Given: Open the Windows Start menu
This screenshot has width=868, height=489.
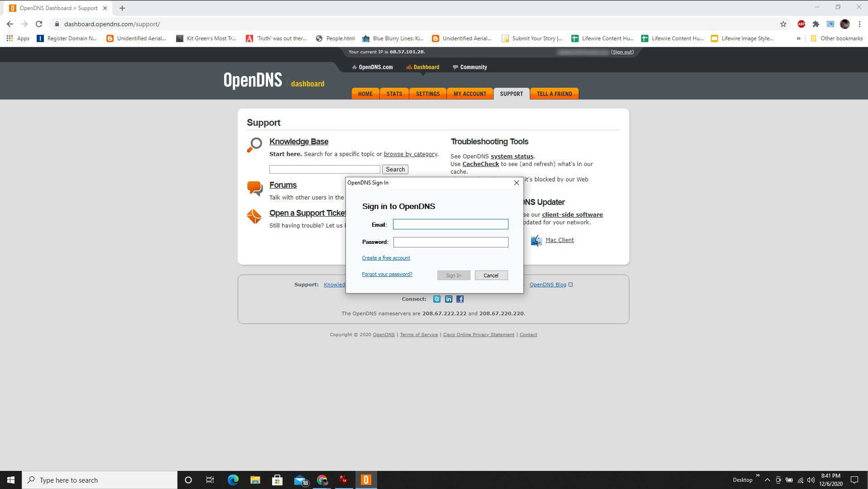Looking at the screenshot, I should click(x=11, y=480).
